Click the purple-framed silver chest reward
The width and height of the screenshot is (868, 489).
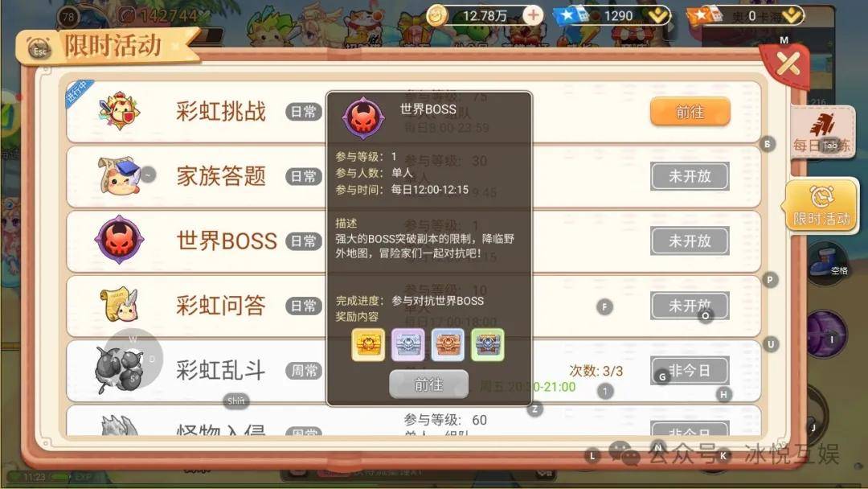tap(408, 344)
